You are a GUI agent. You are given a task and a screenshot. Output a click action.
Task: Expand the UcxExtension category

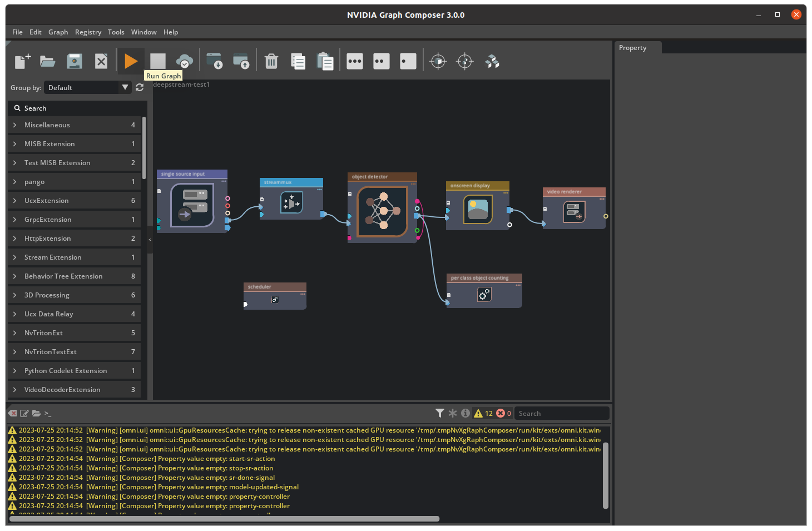pyautogui.click(x=74, y=201)
